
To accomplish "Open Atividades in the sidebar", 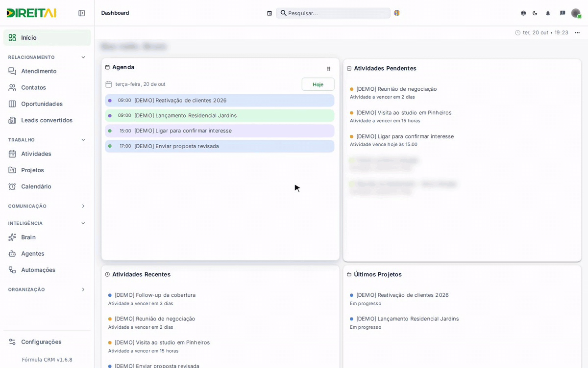I will [47, 154].
